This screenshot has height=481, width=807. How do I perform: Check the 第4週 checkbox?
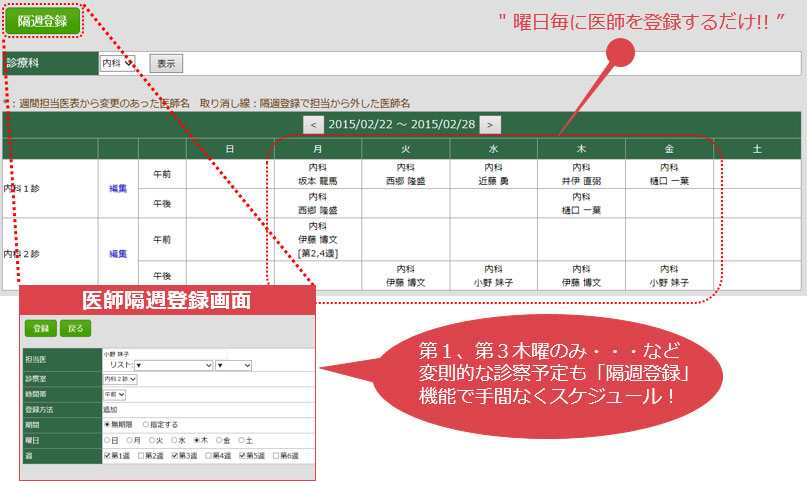[209, 455]
